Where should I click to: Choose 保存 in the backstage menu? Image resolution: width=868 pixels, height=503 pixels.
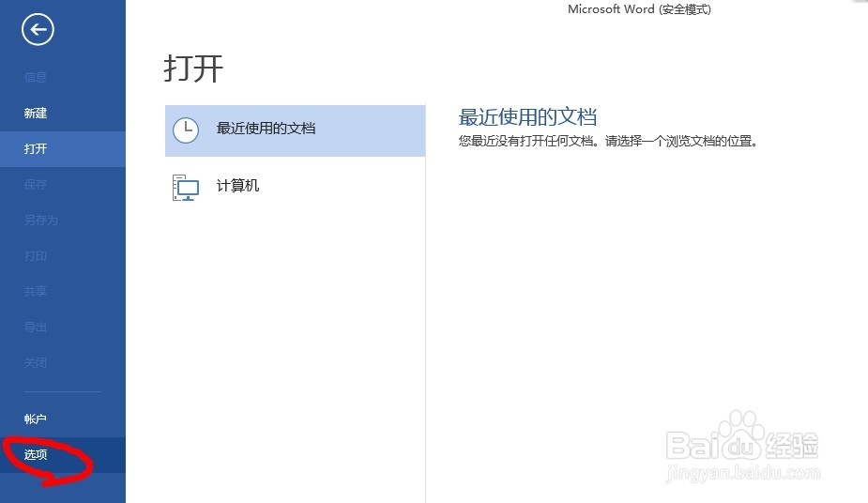tap(35, 184)
